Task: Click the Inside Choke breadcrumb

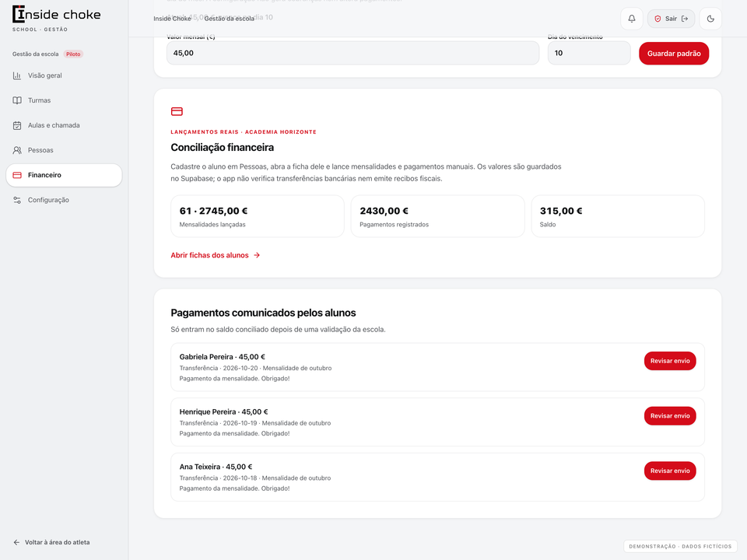Action: [x=172, y=19]
